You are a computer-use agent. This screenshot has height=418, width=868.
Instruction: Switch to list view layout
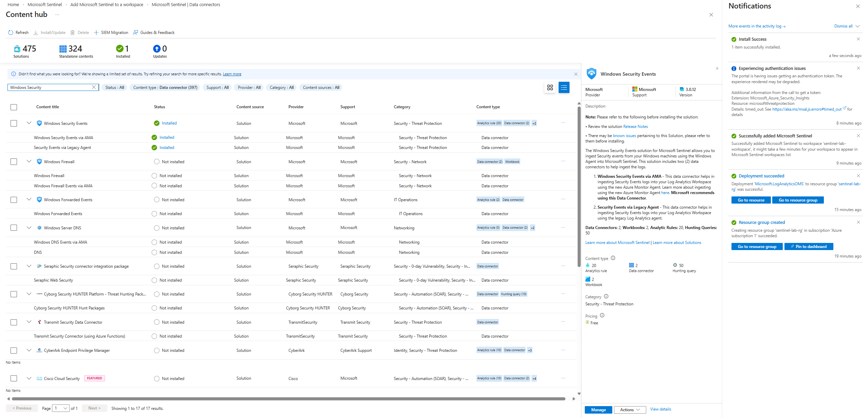pos(564,88)
